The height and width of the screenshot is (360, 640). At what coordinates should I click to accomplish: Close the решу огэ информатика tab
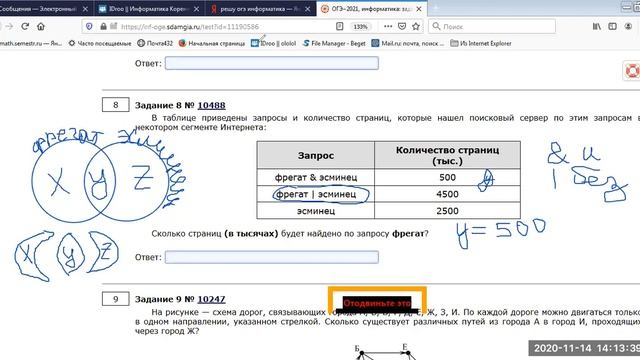pos(307,9)
